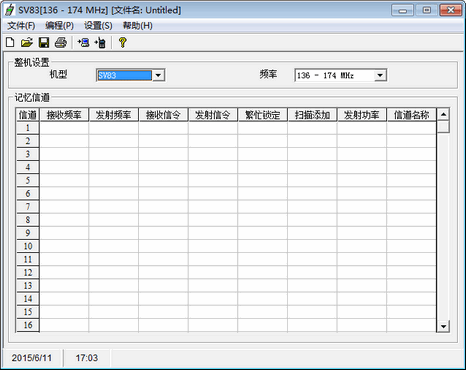Screen dimensions: 466x370
Task: Select channel row header 16
Action: click(x=28, y=325)
